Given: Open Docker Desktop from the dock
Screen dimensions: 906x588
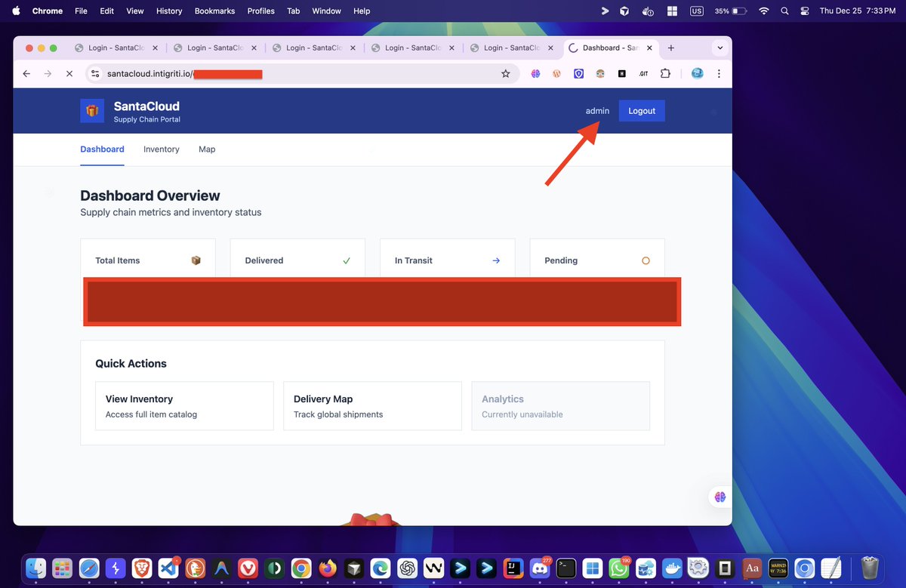Looking at the screenshot, I should pos(672,568).
